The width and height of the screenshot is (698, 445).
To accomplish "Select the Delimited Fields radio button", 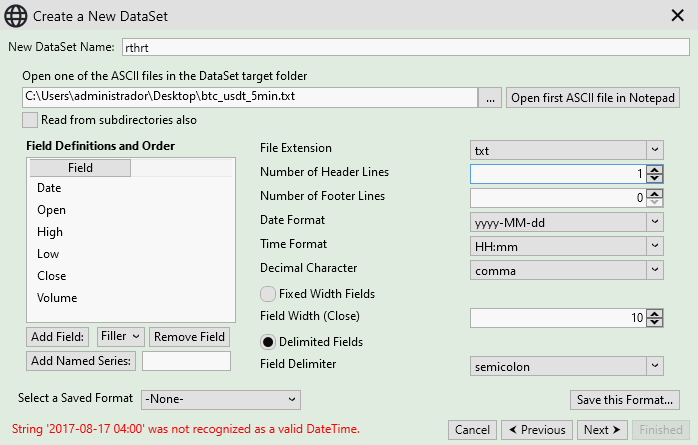I will 268,342.
